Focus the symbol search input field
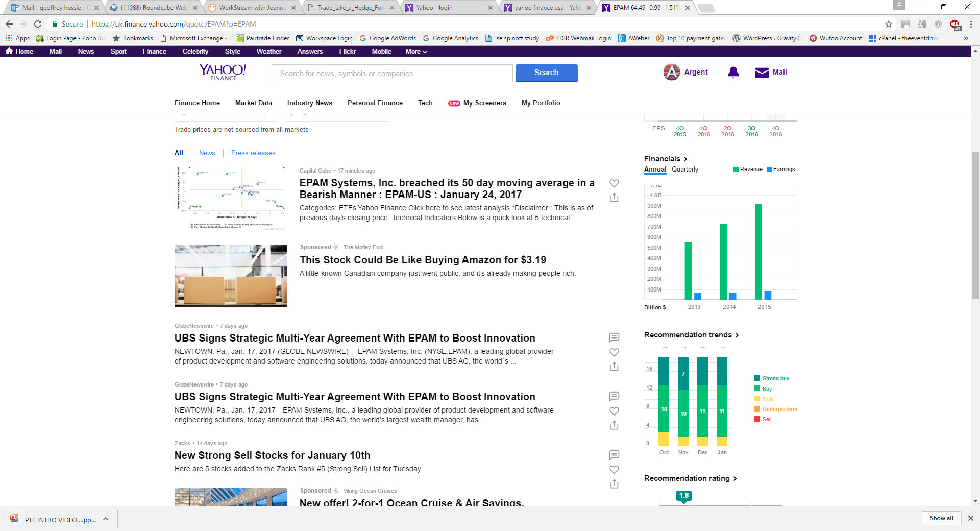The width and height of the screenshot is (980, 531). [x=391, y=74]
